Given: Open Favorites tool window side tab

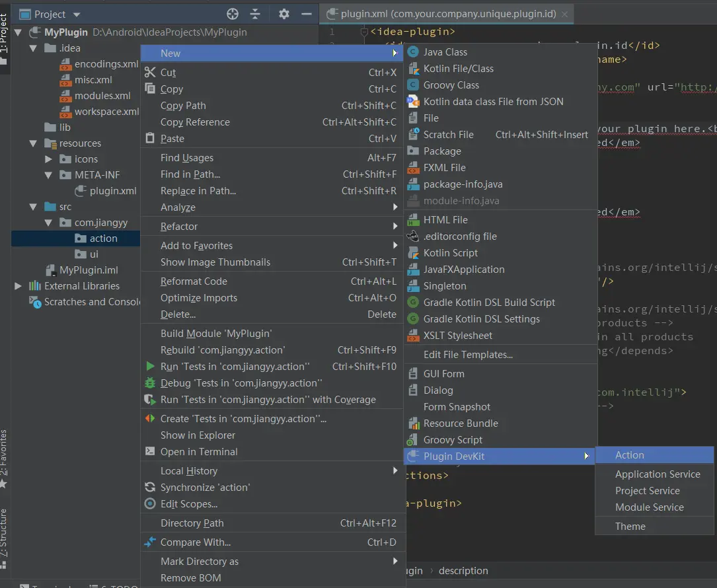Looking at the screenshot, I should click(x=4, y=456).
